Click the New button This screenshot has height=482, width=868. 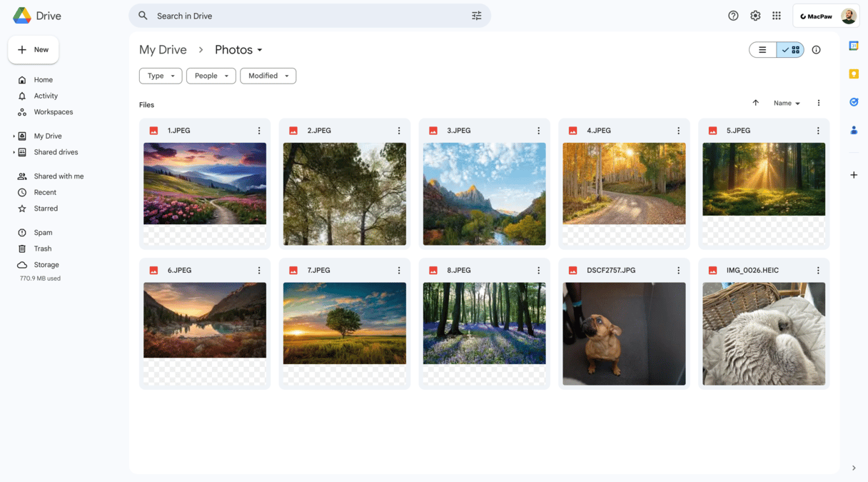coord(34,50)
